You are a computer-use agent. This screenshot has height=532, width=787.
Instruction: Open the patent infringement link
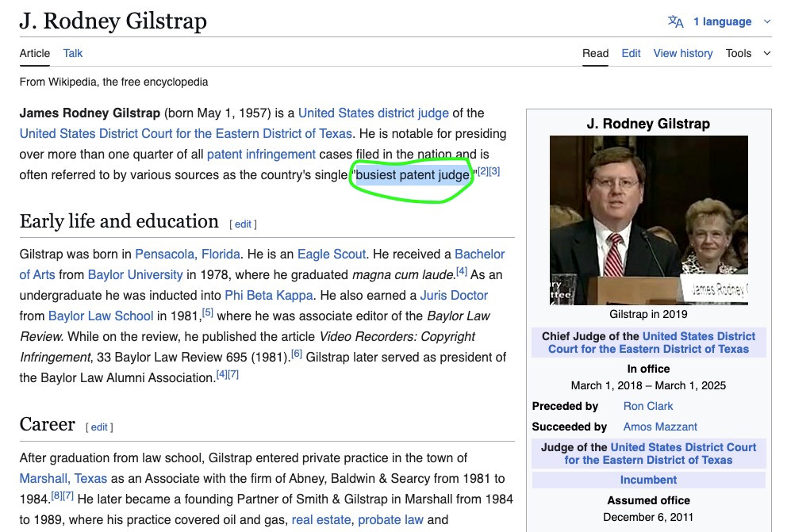coord(261,154)
